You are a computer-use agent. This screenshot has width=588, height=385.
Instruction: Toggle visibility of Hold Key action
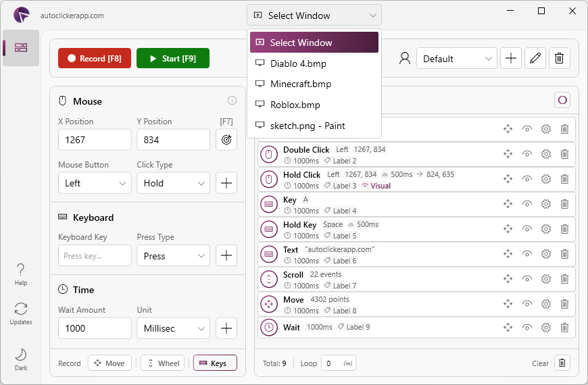(x=527, y=229)
